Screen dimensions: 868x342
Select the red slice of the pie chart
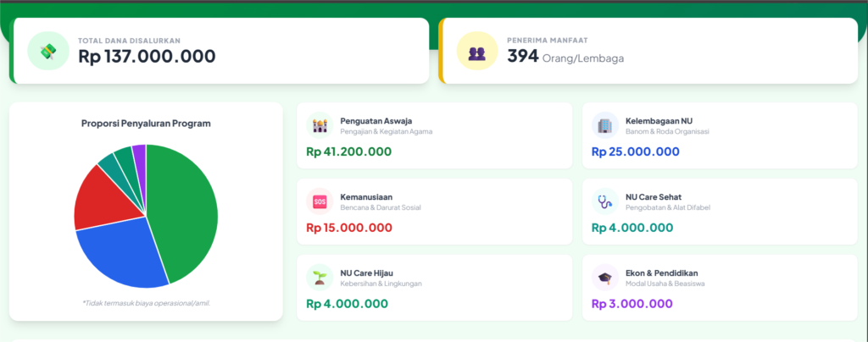(96, 196)
